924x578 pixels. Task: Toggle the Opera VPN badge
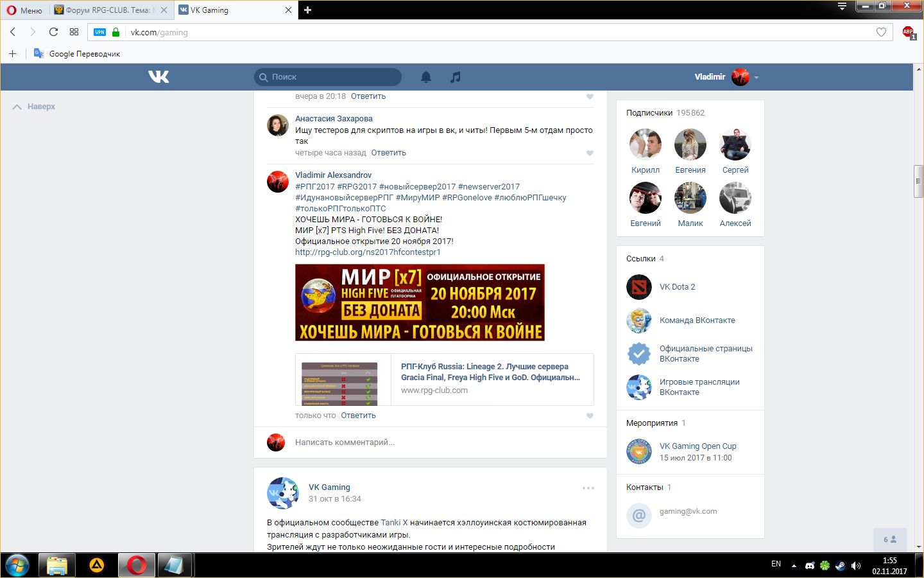click(100, 32)
